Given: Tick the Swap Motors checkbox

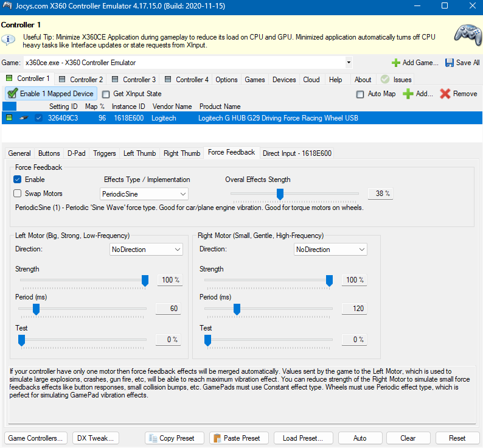Looking at the screenshot, I should pos(18,194).
